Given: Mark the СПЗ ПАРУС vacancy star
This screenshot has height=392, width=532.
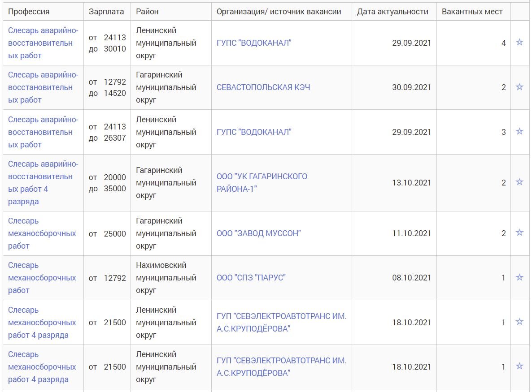Looking at the screenshot, I should [519, 277].
